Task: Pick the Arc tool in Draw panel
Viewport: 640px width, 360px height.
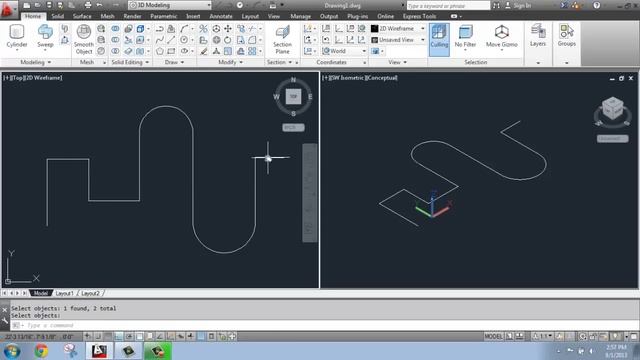Action: coord(184,29)
